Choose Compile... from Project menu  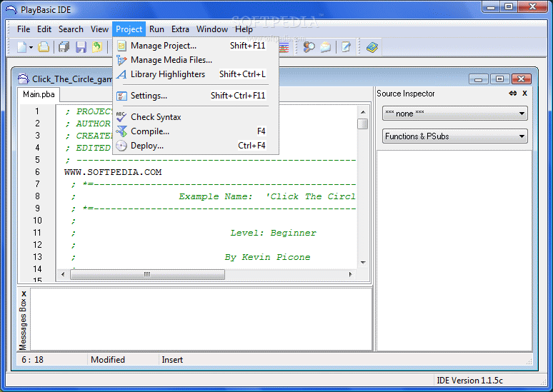(195, 131)
